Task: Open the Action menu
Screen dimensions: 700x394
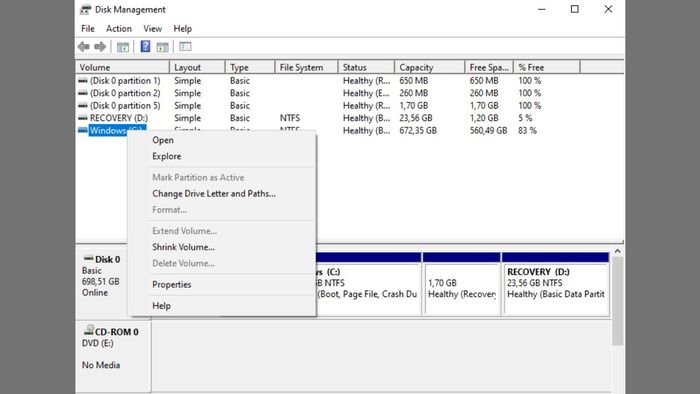Action: [119, 29]
